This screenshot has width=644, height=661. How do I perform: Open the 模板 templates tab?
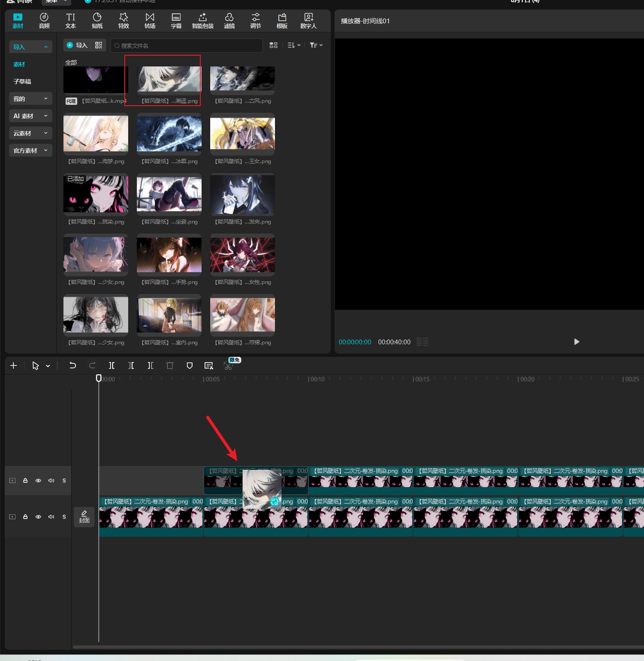(x=282, y=20)
